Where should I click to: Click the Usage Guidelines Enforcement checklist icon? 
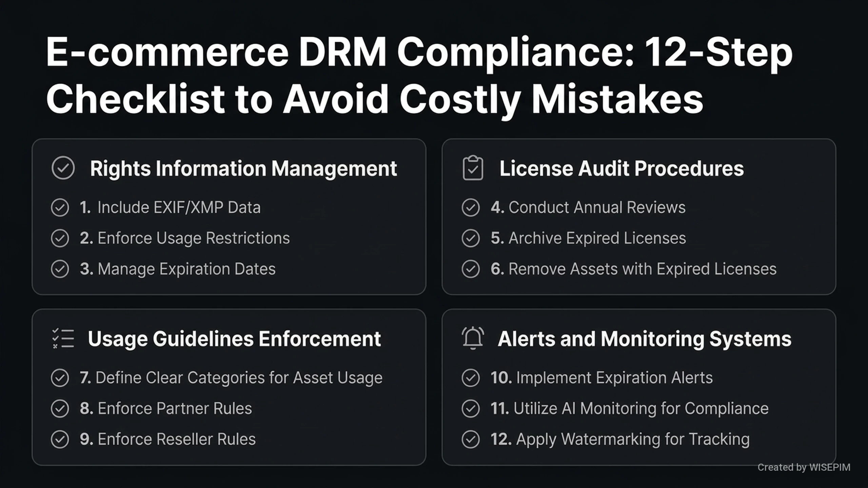[x=63, y=338]
